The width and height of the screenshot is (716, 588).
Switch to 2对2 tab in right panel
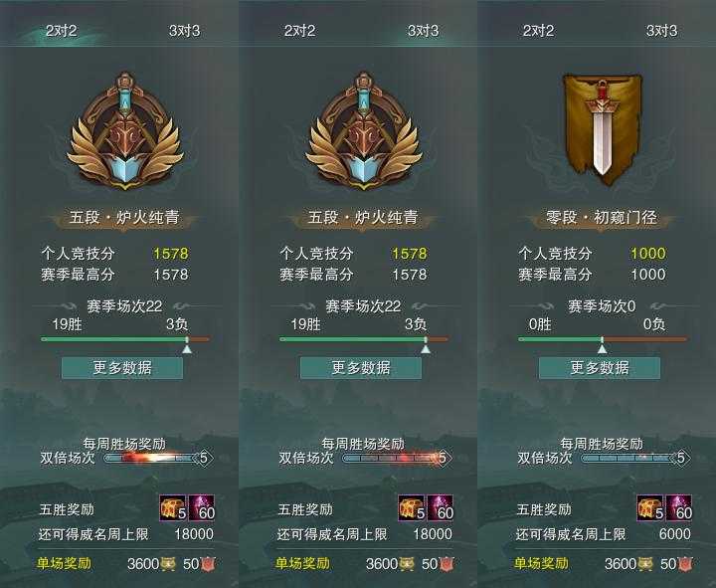click(x=538, y=31)
